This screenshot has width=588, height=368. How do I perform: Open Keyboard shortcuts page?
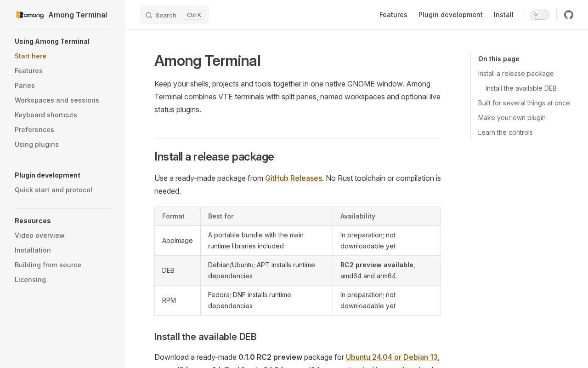coord(46,115)
